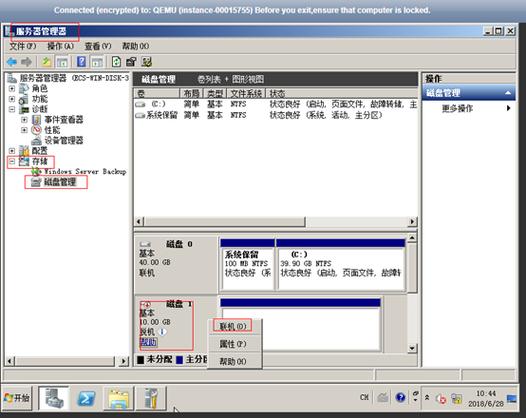The image size is (526, 418).
Task: Sort by the 卷 column header
Action: click(157, 93)
